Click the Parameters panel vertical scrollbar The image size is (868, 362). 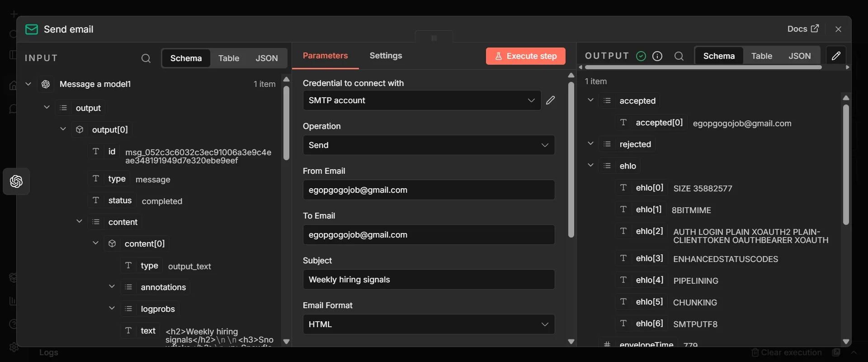pos(571,160)
